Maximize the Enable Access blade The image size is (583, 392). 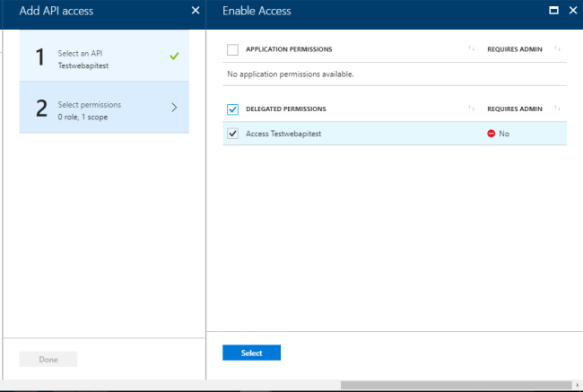tap(553, 11)
